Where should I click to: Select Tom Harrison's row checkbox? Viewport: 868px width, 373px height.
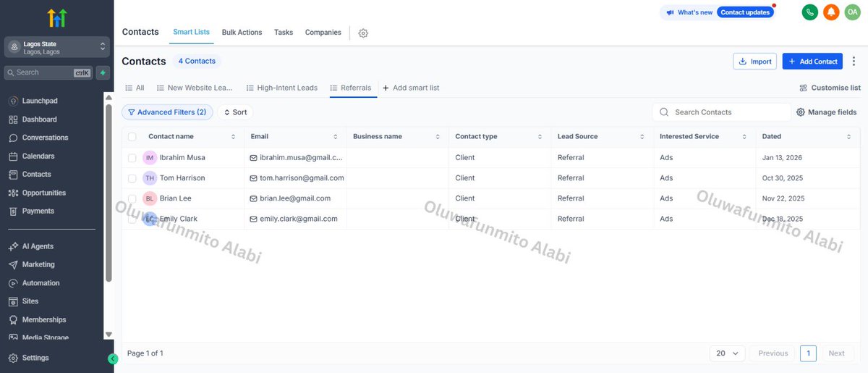click(132, 178)
